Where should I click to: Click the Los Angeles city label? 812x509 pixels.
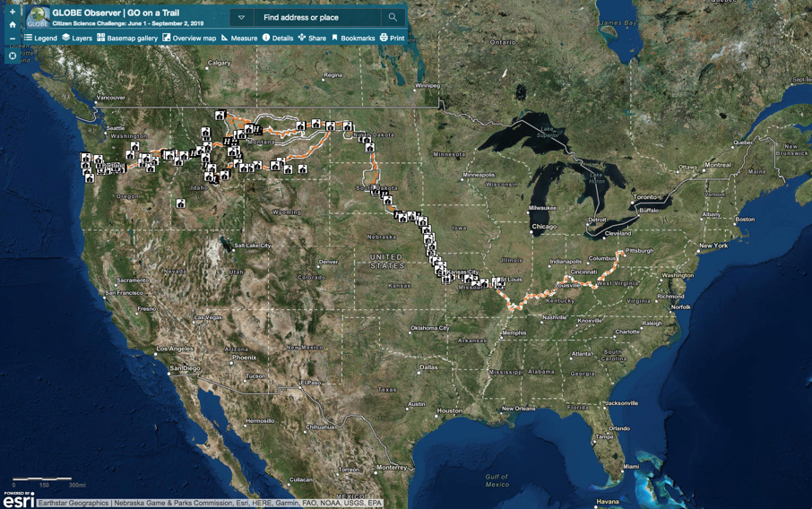point(175,349)
